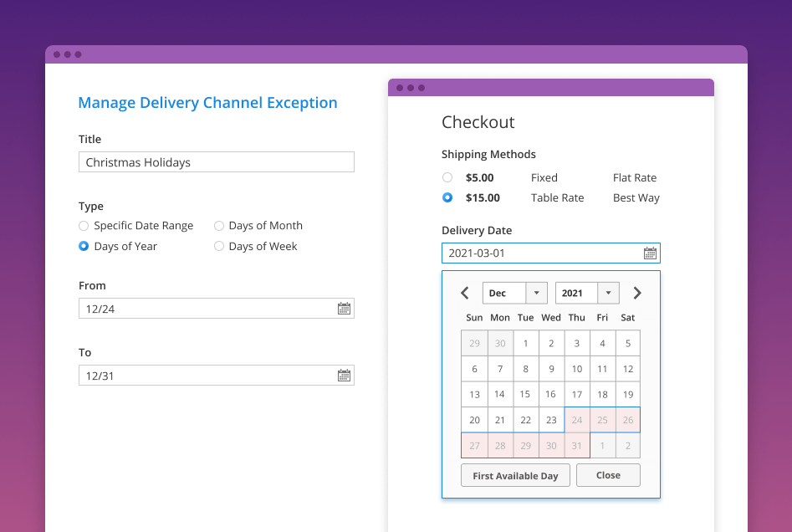Screen dimensions: 792x532
Task: Select the Days of Month option
Action: point(218,226)
